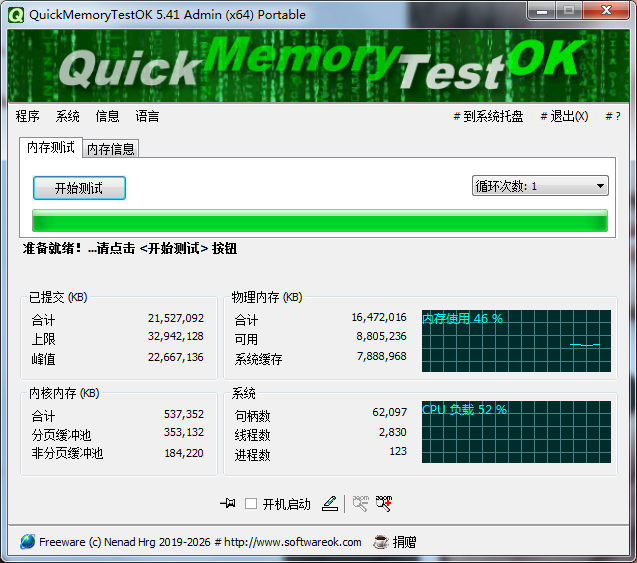Open the 信息 menu
The image size is (637, 563).
107,116
